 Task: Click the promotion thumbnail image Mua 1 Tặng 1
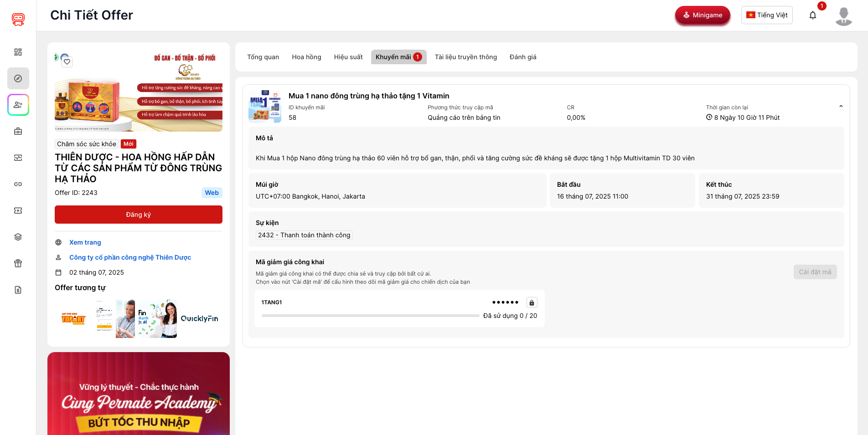coord(265,106)
